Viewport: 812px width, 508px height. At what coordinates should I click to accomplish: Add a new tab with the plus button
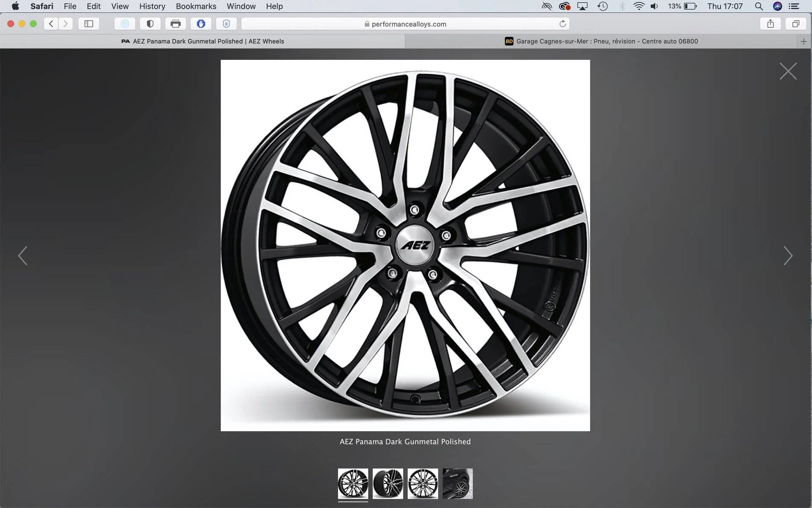pos(803,41)
